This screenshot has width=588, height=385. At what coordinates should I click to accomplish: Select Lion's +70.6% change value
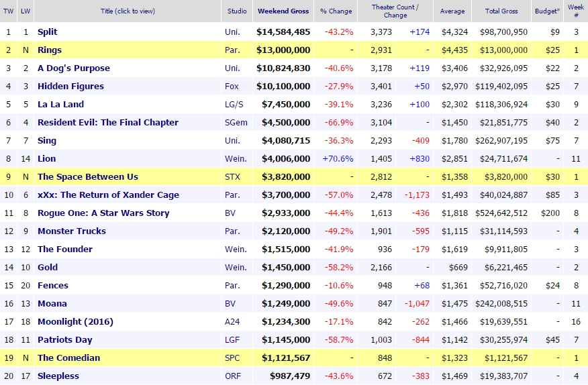(338, 158)
